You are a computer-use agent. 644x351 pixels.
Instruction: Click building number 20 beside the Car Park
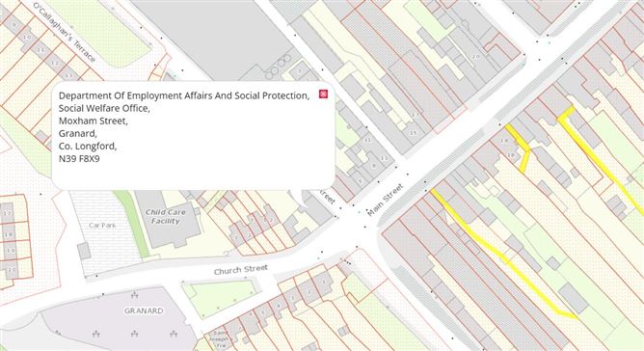[x=12, y=269]
